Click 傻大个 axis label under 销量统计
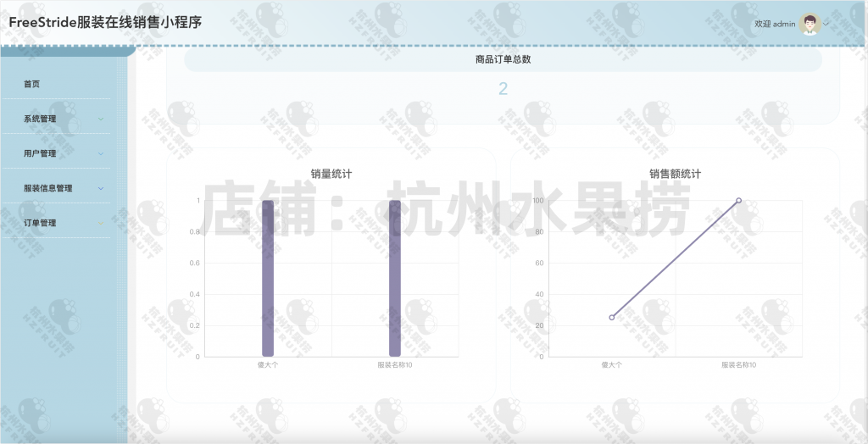The width and height of the screenshot is (868, 444). [268, 365]
